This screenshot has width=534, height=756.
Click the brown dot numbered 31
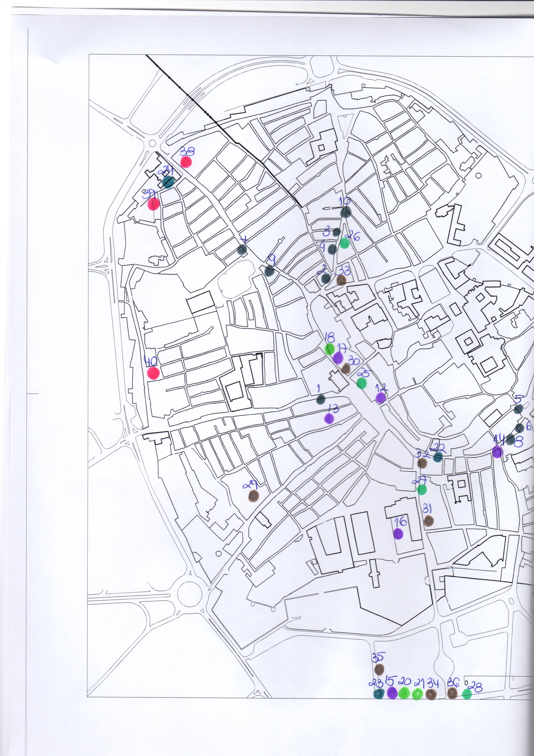pyautogui.click(x=428, y=521)
